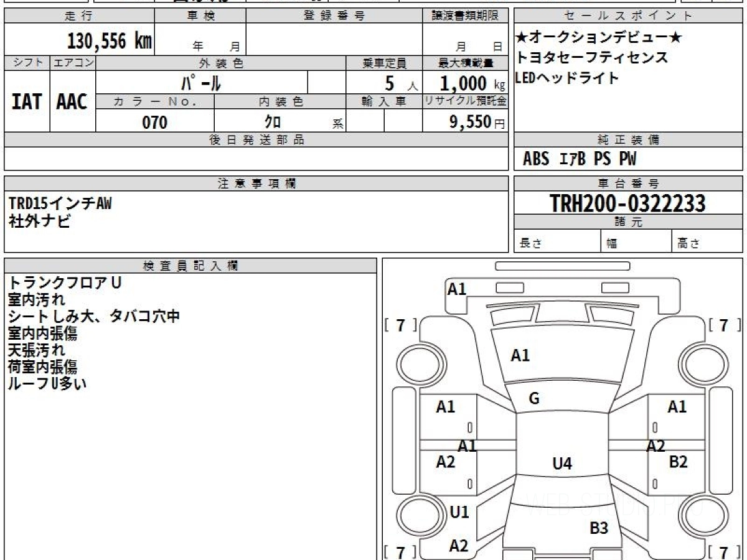Select the TRD15インチAW note
747x560 pixels.
click(60, 203)
